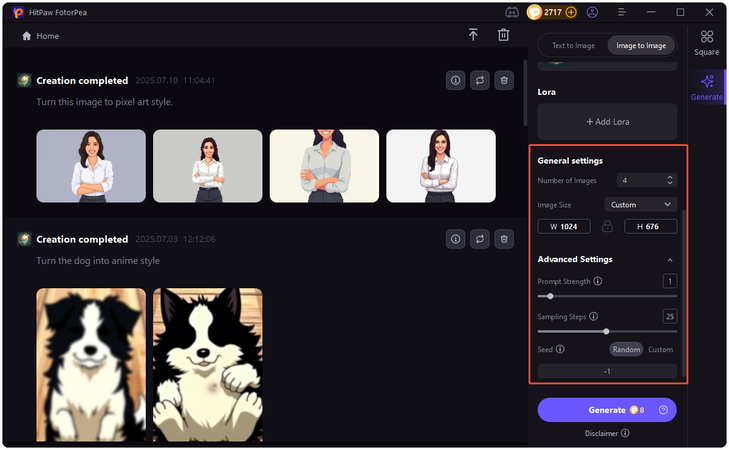Show Seed info tooltip icon
Screen dimensions: 729x450
(x=560, y=349)
